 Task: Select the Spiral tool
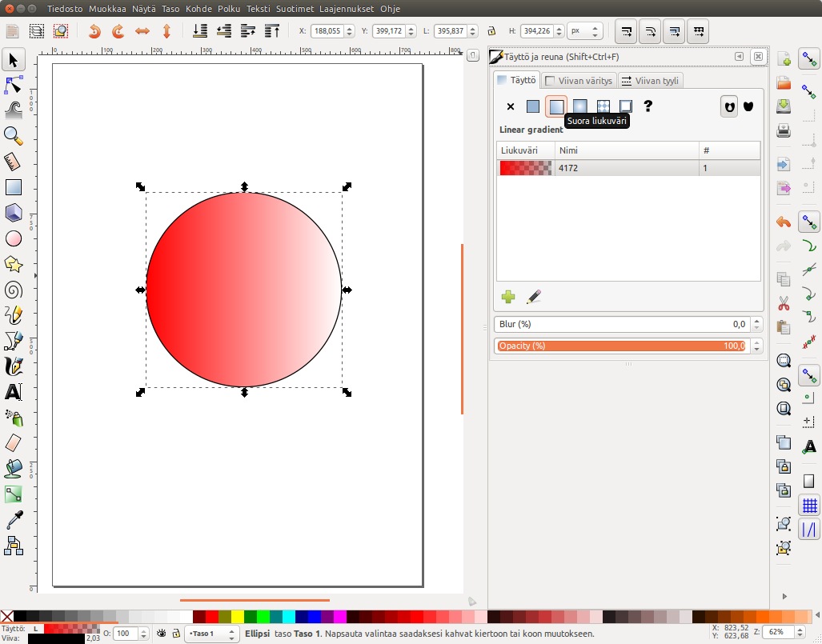(14, 290)
